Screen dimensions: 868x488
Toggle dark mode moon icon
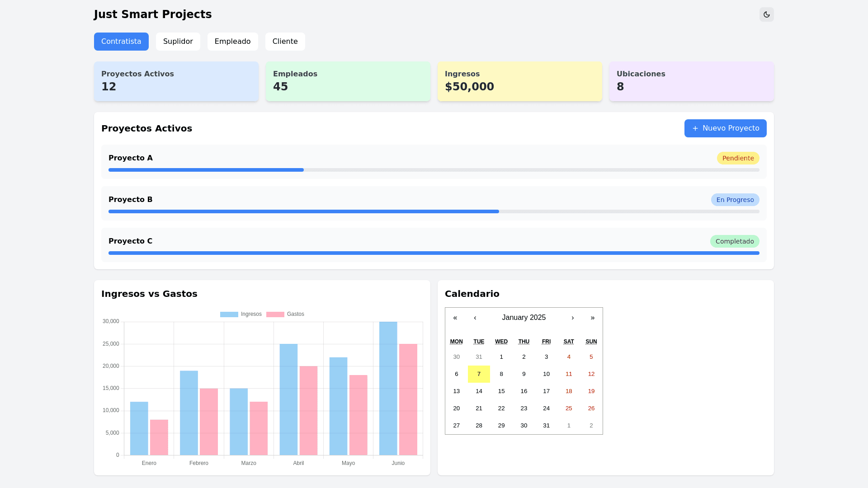point(766,14)
